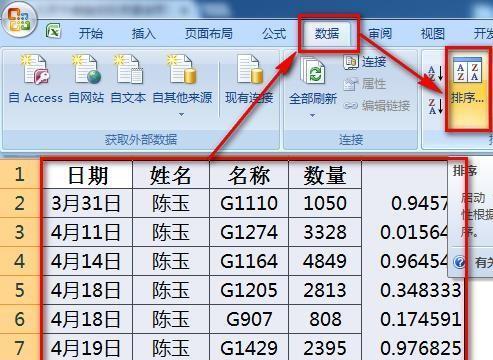The image size is (493, 360).
Task: Select cell with date 4月14日
Action: tap(88, 261)
